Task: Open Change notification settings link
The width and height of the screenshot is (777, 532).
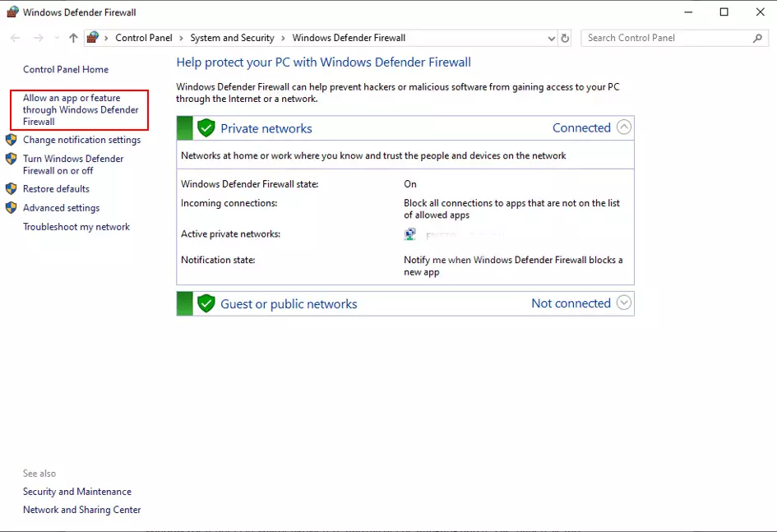Action: tap(81, 140)
